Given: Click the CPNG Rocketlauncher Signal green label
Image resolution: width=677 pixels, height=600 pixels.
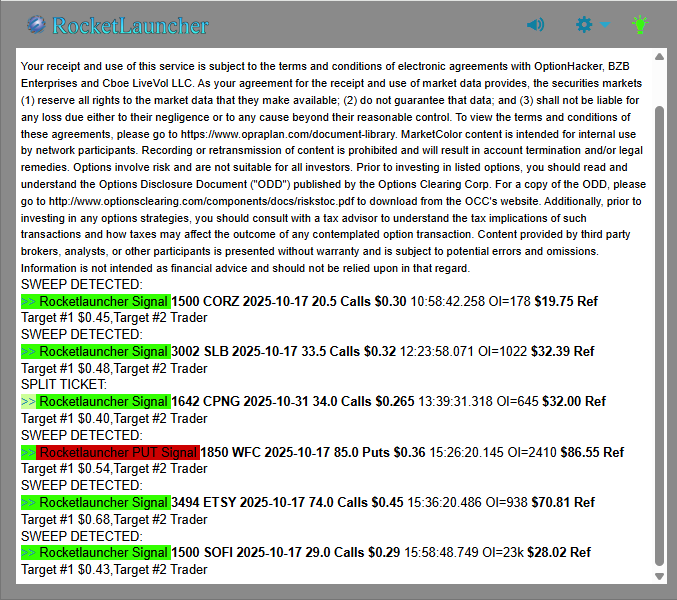Looking at the screenshot, I should [96, 401].
